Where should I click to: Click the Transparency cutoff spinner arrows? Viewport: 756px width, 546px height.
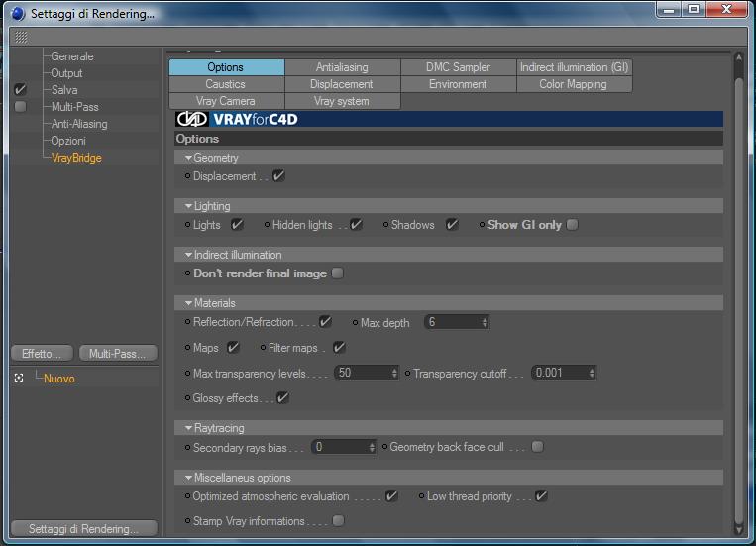(592, 373)
